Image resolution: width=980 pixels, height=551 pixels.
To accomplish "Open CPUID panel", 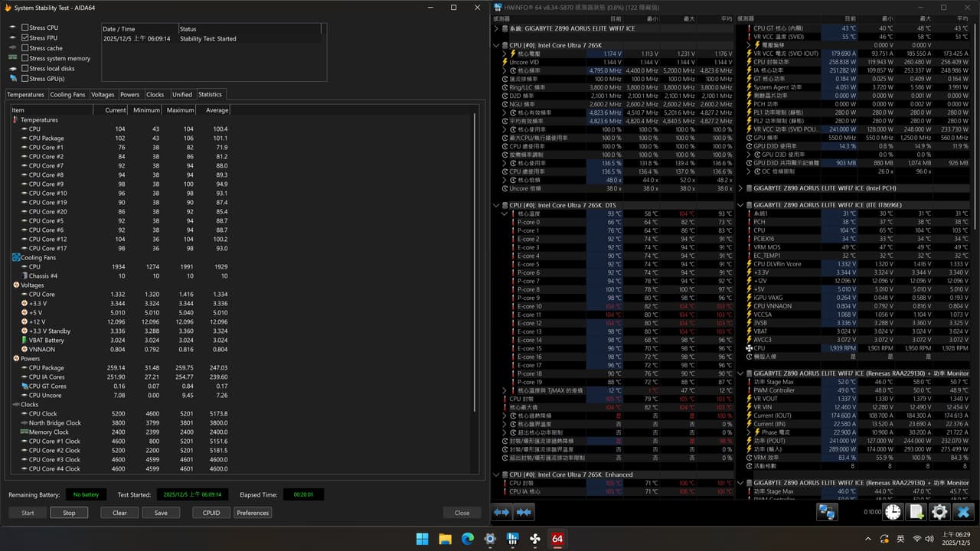I will point(211,513).
